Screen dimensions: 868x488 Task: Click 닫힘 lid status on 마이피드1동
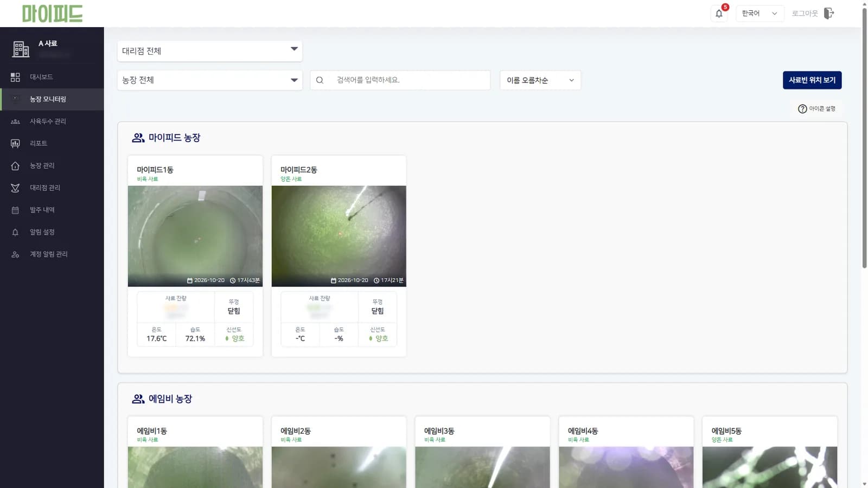[234, 311]
